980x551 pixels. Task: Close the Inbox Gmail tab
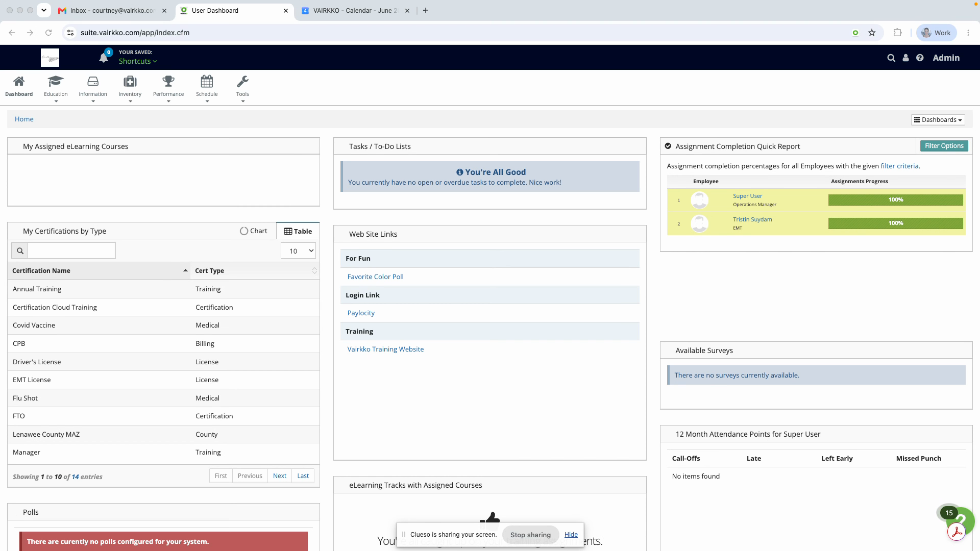(164, 10)
